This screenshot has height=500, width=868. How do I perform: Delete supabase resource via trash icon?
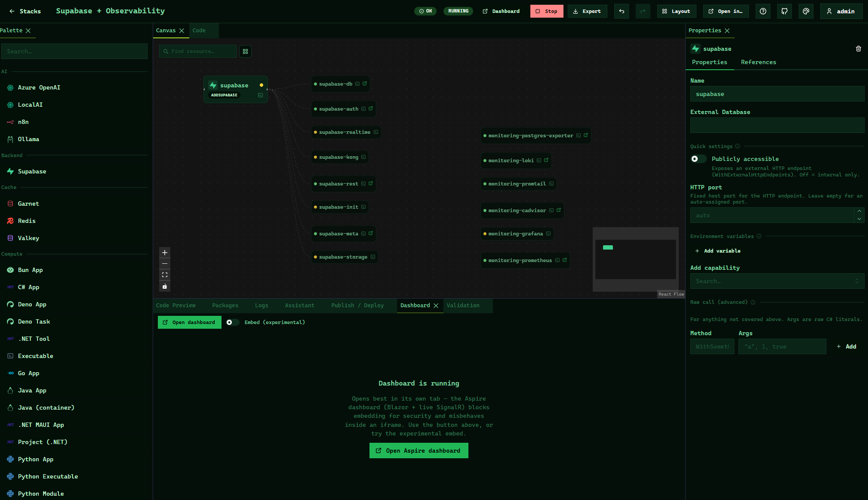pos(859,49)
